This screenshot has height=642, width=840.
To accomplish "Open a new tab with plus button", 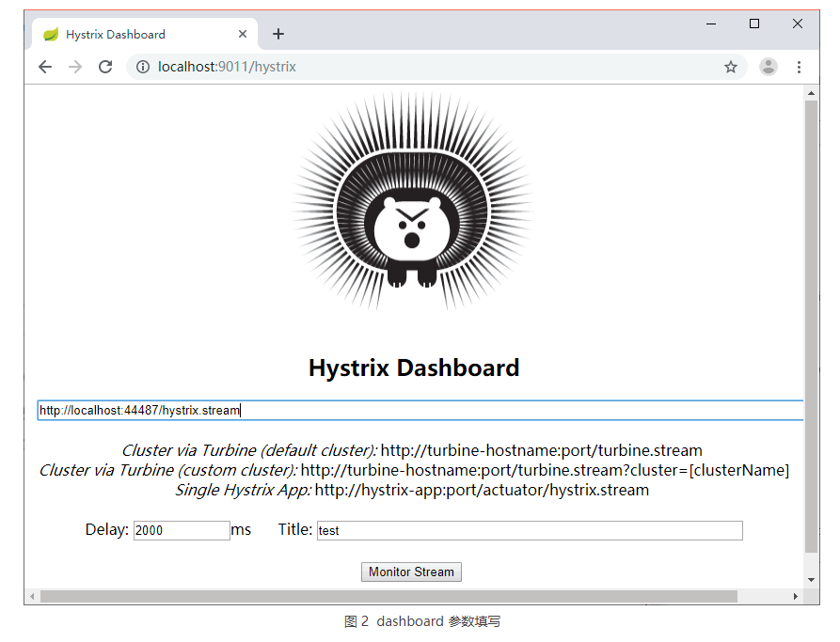I will [278, 34].
